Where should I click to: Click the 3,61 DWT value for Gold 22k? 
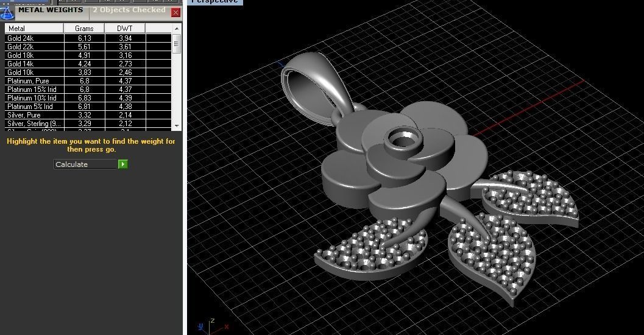[126, 47]
